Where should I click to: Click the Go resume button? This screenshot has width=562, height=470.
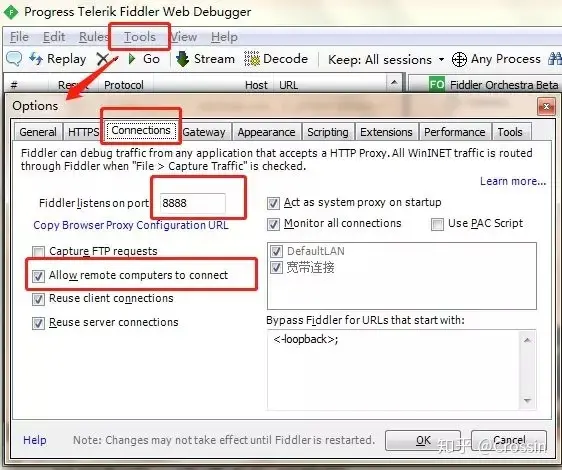coord(144,59)
